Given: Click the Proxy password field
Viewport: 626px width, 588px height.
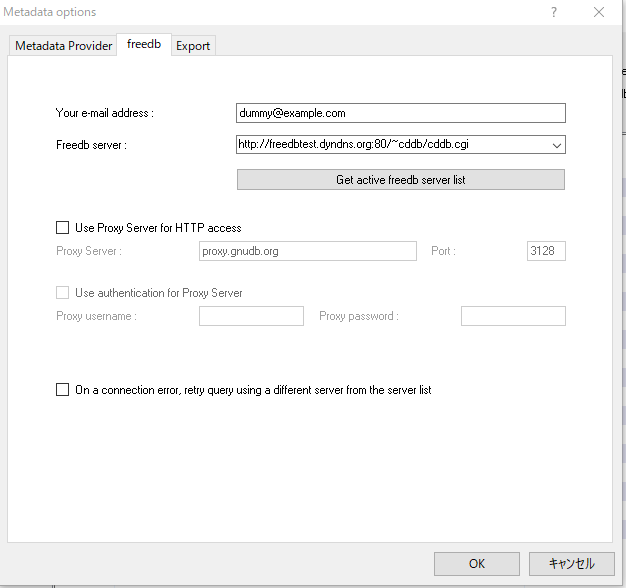Looking at the screenshot, I should pyautogui.click(x=513, y=316).
